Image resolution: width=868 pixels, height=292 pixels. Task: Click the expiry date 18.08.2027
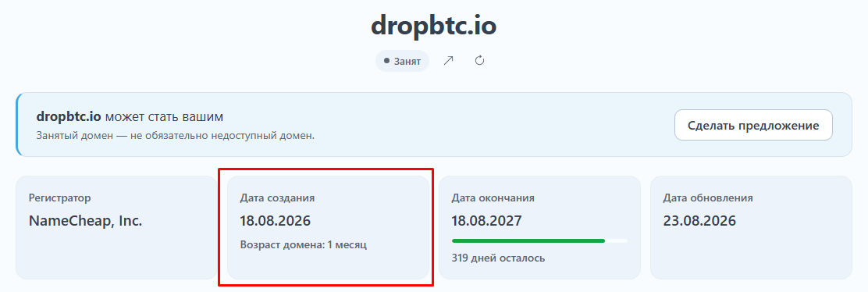pyautogui.click(x=486, y=221)
